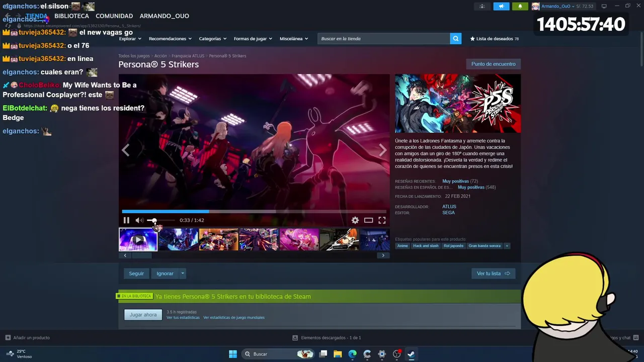Seek on the trailer progress bar
The width and height of the screenshot is (644, 362).
tap(254, 212)
